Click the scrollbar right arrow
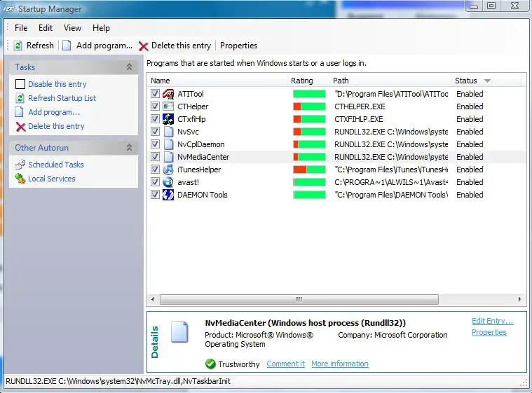532x393 pixels. [x=519, y=299]
